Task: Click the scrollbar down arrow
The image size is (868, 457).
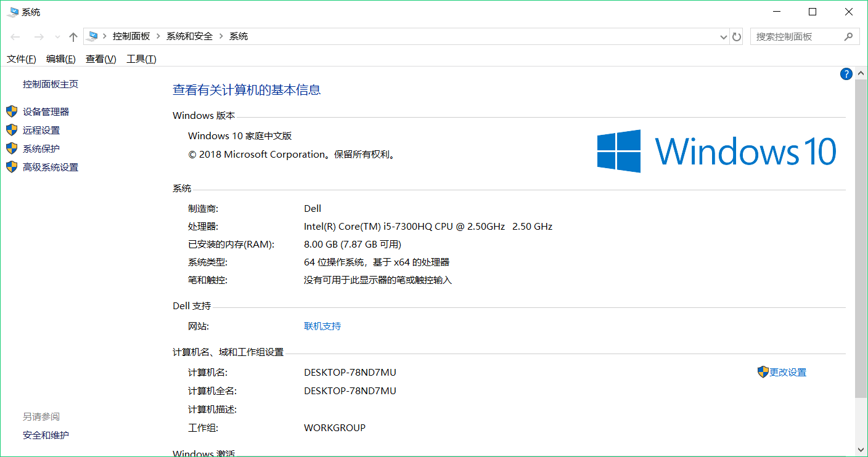Action: [861, 450]
